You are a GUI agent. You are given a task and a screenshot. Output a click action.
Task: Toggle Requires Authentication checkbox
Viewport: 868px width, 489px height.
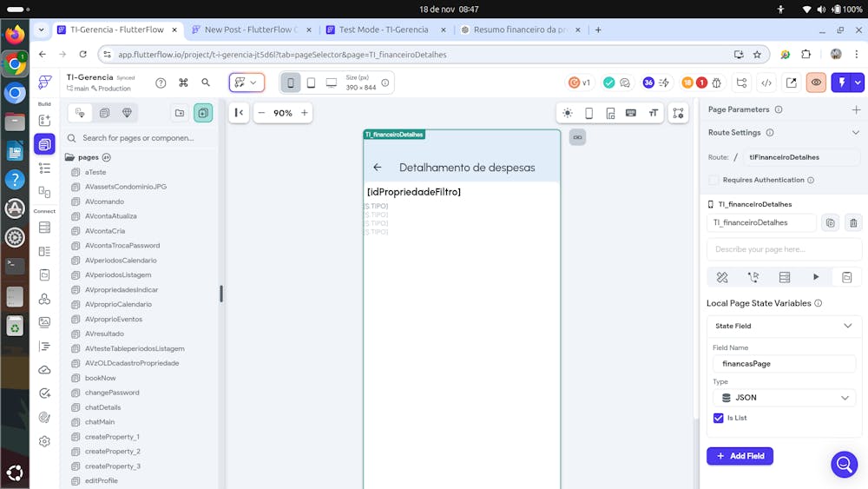[x=713, y=180]
